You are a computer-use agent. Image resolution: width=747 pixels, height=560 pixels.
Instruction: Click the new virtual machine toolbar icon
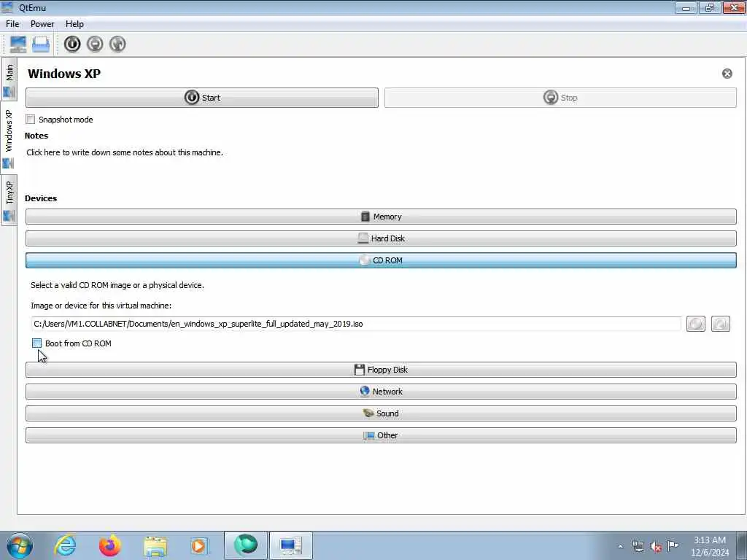coord(18,44)
